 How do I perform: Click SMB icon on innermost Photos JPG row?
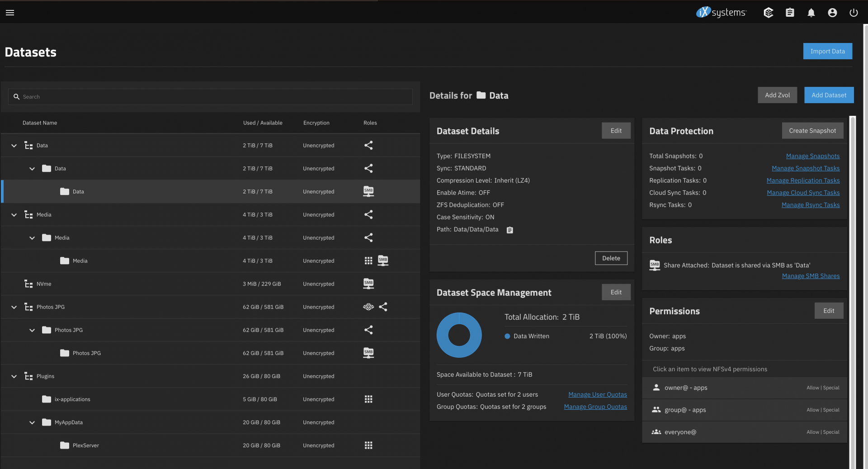coord(368,353)
